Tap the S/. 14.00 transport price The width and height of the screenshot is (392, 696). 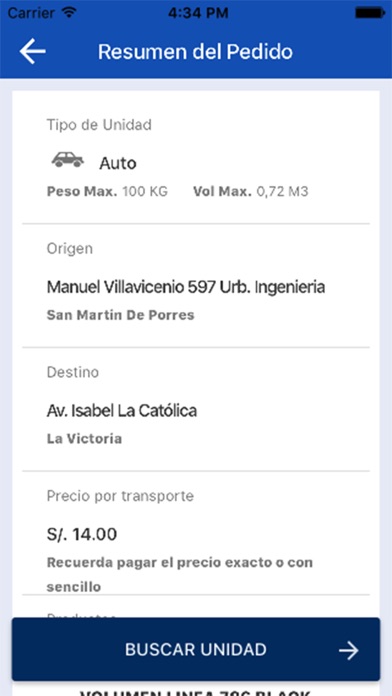[82, 534]
